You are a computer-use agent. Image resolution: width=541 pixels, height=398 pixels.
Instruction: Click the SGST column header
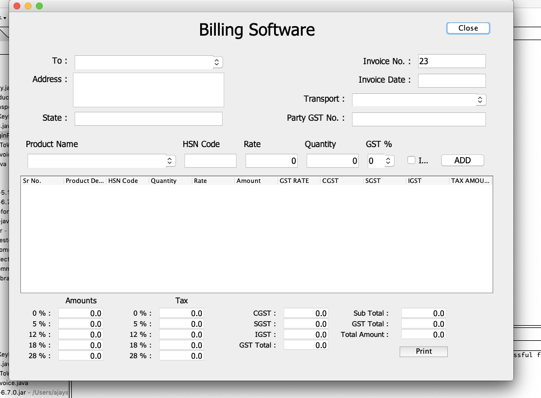coord(385,181)
